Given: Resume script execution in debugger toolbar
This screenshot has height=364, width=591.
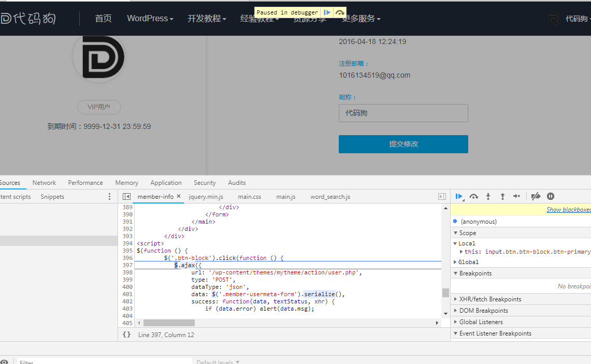Looking at the screenshot, I should click(459, 196).
